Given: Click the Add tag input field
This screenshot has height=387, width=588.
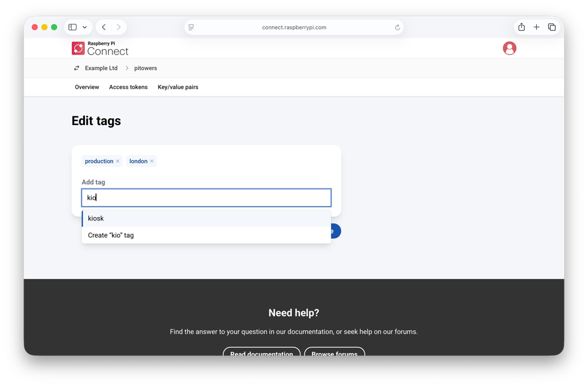Looking at the screenshot, I should [207, 198].
